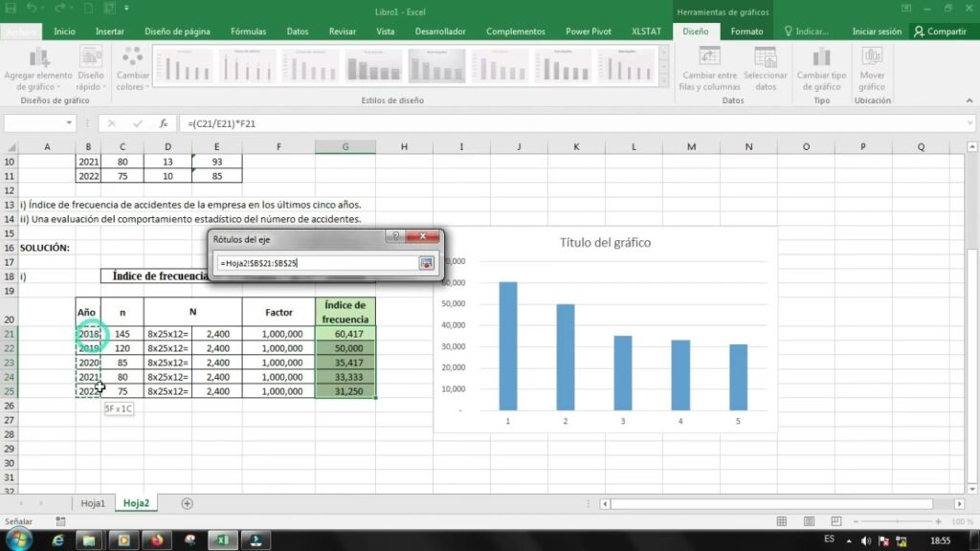980x551 pixels.
Task: Enable Page Break Preview in status bar
Action: 835,521
